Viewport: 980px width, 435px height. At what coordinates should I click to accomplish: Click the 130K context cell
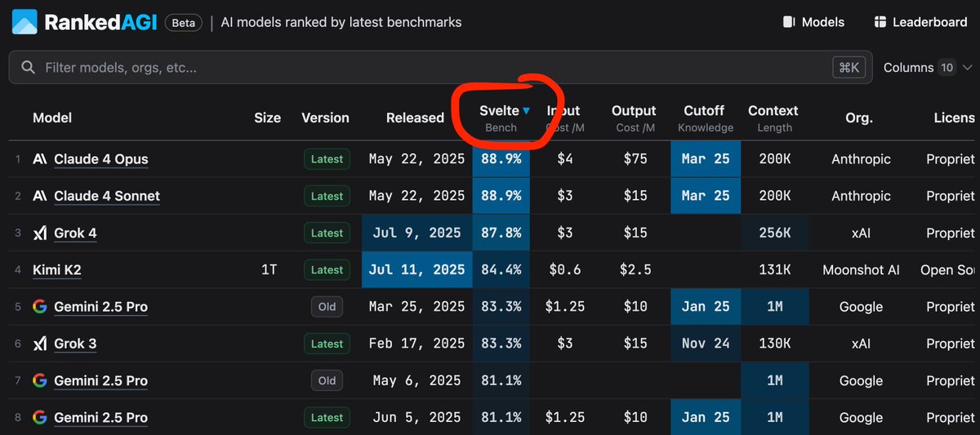[774, 344]
